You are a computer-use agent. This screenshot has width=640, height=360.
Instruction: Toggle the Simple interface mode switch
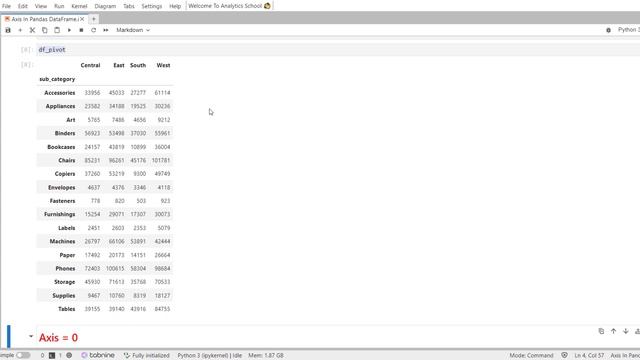[23, 356]
